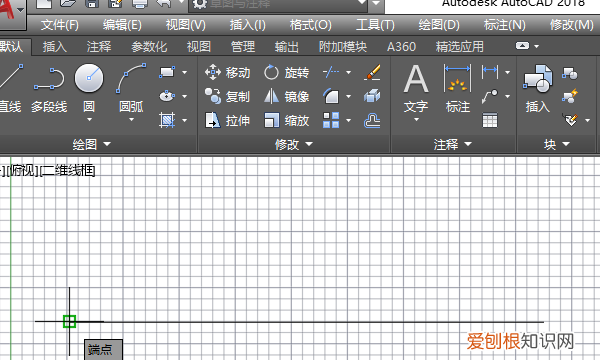Expand the Draw (绘图) panel dropdown
The image size is (600, 360).
92,144
